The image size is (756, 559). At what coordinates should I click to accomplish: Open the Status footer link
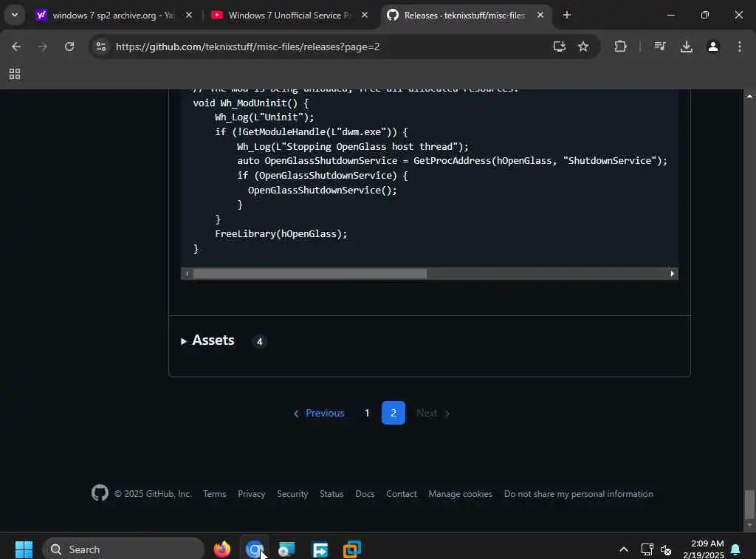point(331,494)
